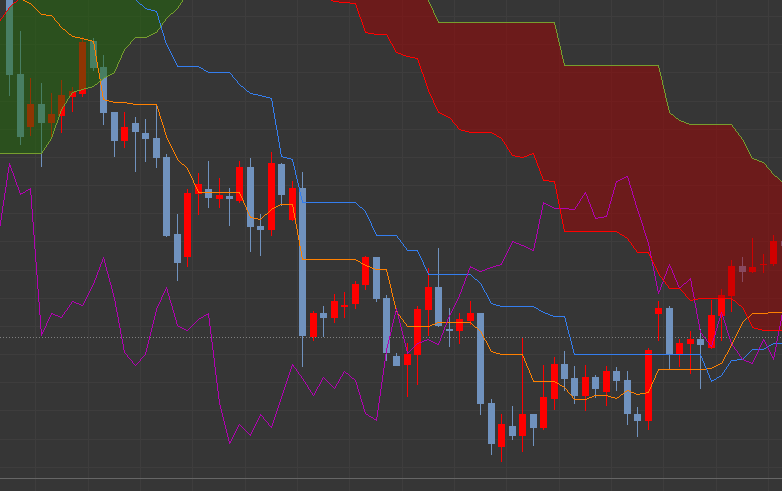Select the gray pane divider line at chart bottom
Viewport: 782px width, 491px height.
[391, 479]
